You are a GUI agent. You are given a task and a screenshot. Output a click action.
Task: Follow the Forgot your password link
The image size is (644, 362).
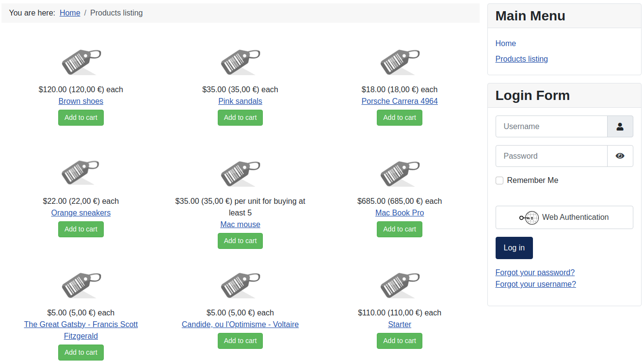(535, 273)
